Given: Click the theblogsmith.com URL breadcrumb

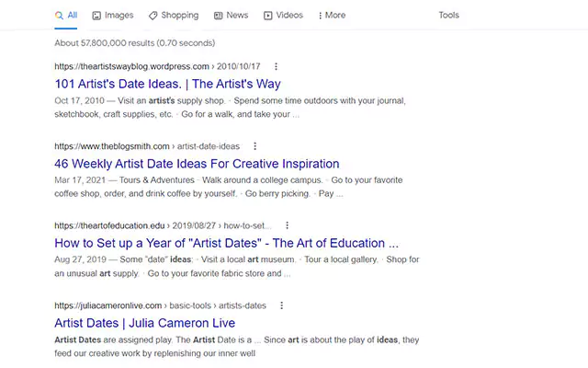Looking at the screenshot, I should (x=112, y=146).
